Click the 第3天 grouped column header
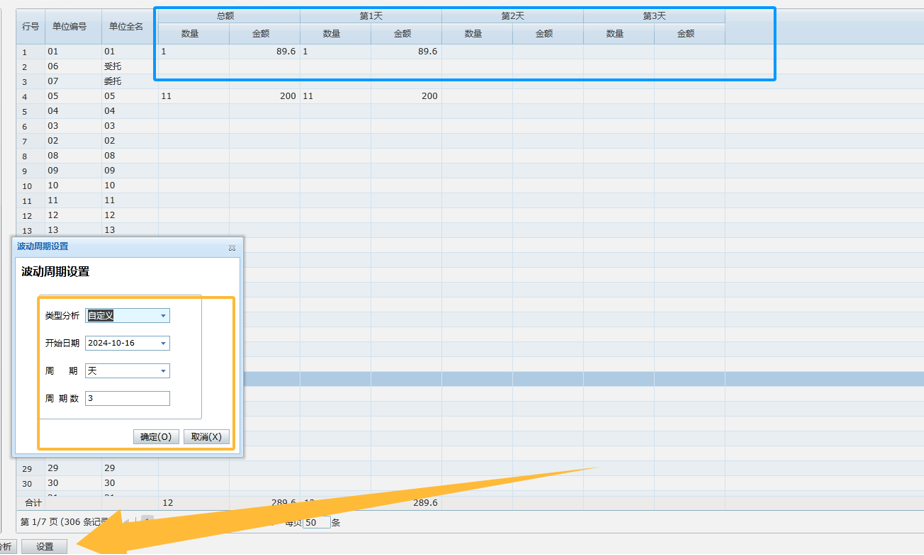 pos(654,16)
